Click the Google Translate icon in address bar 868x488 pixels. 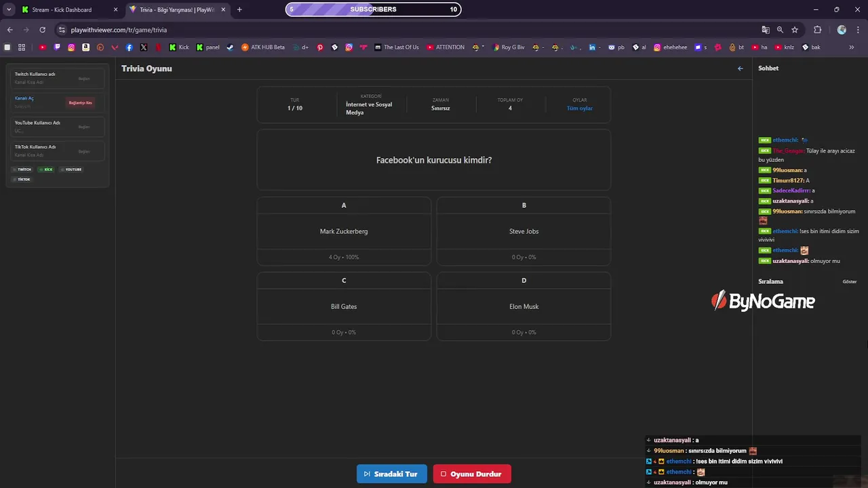tap(766, 30)
